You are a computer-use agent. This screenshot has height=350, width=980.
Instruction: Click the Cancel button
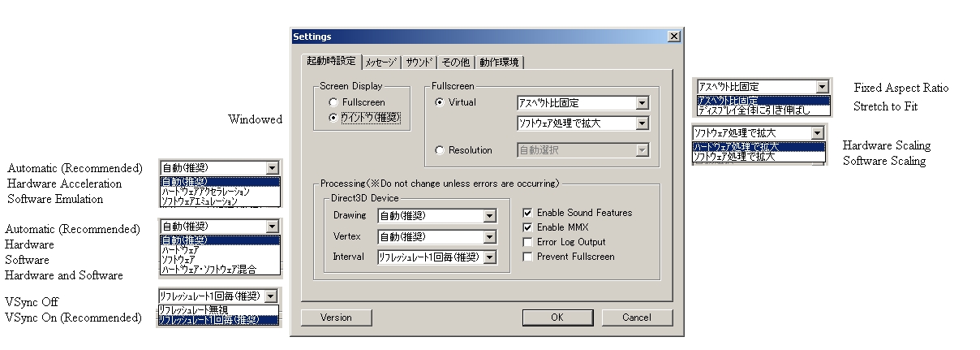[x=637, y=318]
